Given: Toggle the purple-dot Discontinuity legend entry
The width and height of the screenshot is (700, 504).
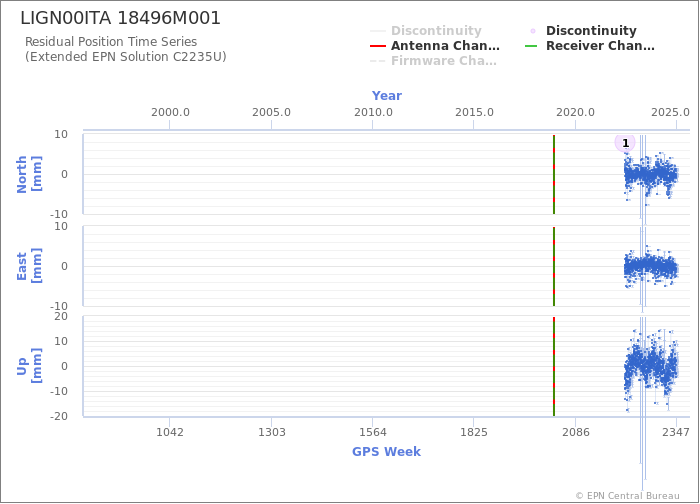Looking at the screenshot, I should pos(581,31).
